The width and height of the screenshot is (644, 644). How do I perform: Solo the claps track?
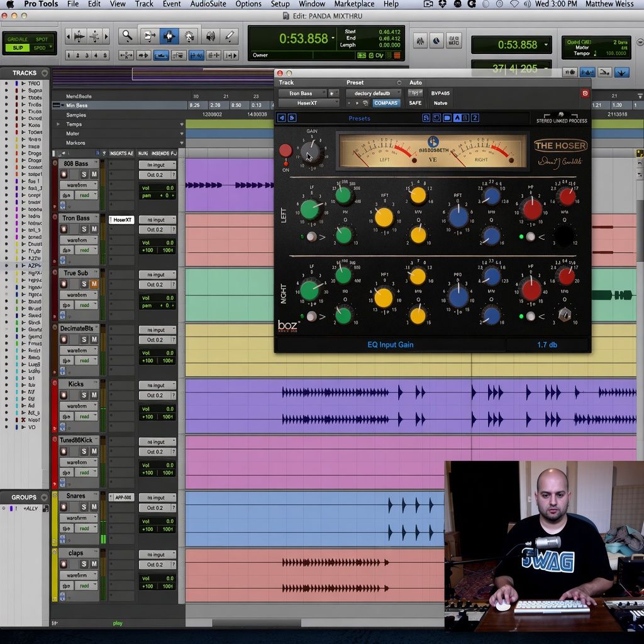(x=84, y=564)
